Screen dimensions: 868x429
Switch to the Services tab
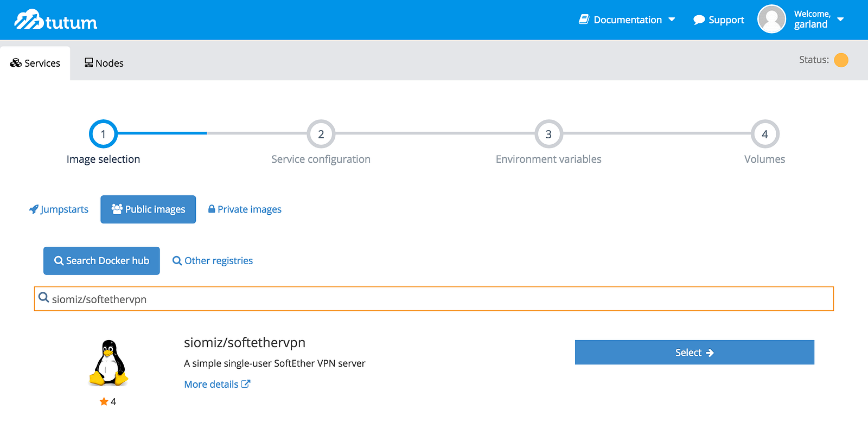click(x=35, y=63)
